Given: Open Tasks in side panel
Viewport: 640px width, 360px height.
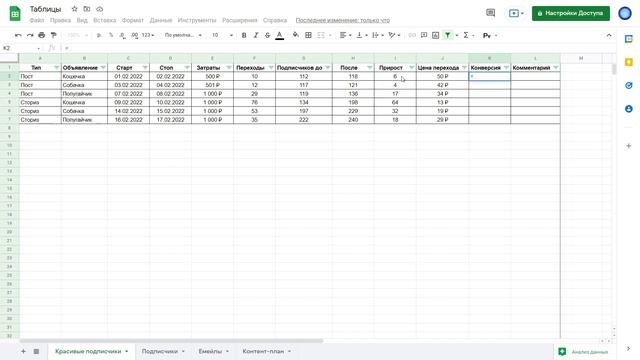Looking at the screenshot, I should coord(629,86).
